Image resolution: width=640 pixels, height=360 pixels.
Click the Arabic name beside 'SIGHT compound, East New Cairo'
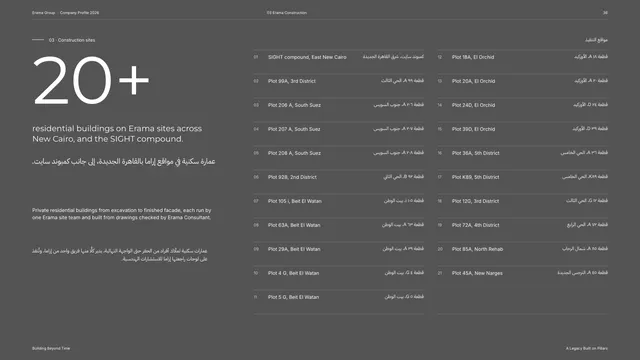(x=393, y=57)
